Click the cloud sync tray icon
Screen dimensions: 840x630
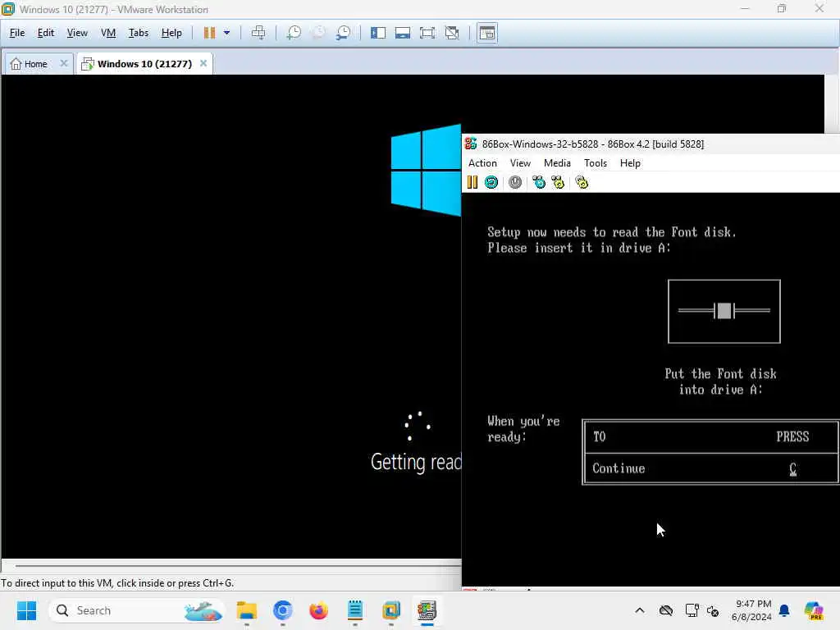click(x=666, y=610)
